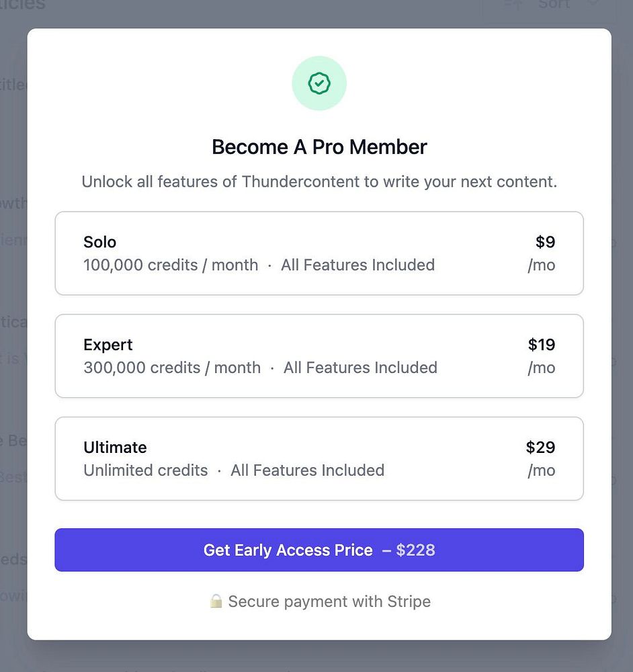Click the Unlock all features subtitle text
Image resolution: width=633 pixels, height=672 pixels.
click(x=319, y=182)
